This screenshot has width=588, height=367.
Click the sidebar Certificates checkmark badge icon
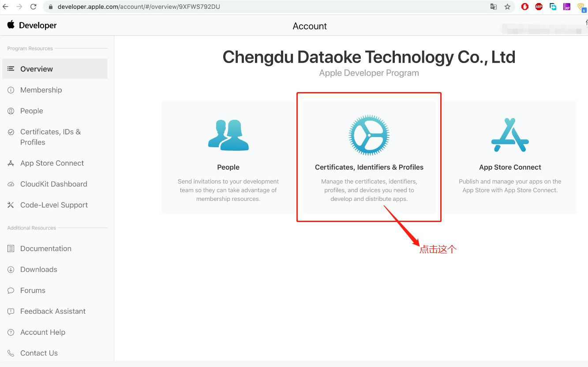(x=11, y=132)
